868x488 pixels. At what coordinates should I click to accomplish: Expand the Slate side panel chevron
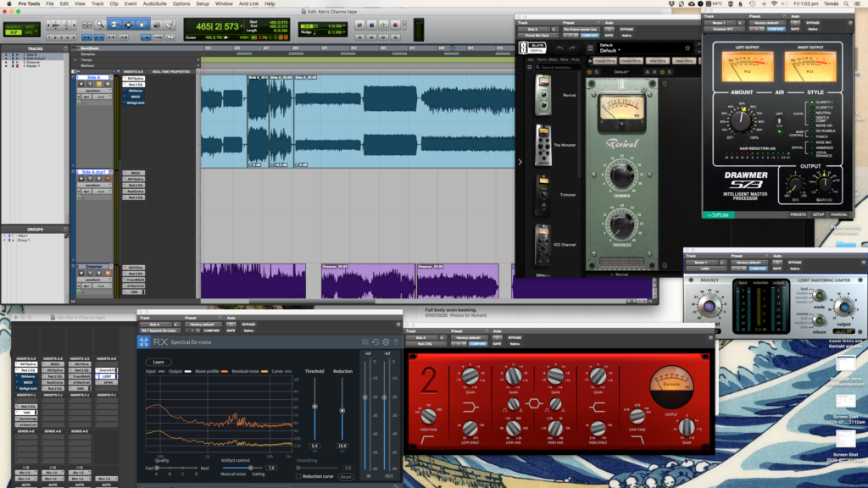click(x=520, y=162)
